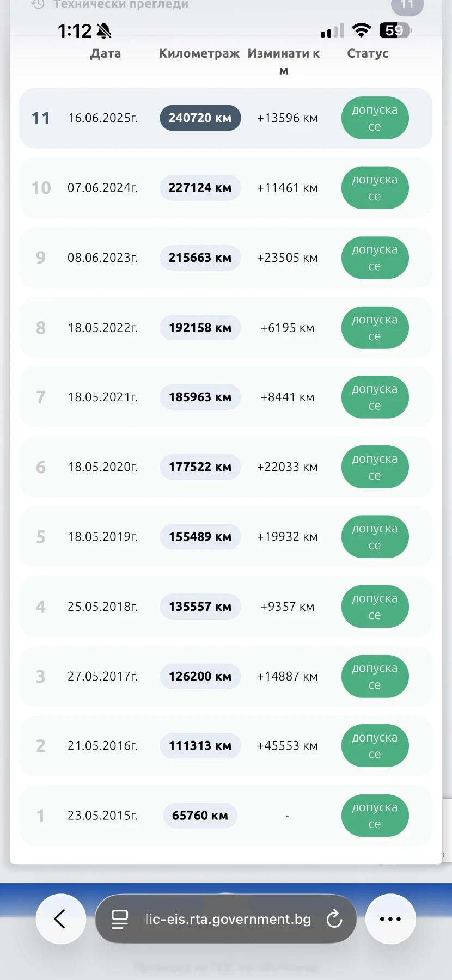Open the page settings icon in address bar
Image resolution: width=452 pixels, height=980 pixels.
(x=120, y=919)
